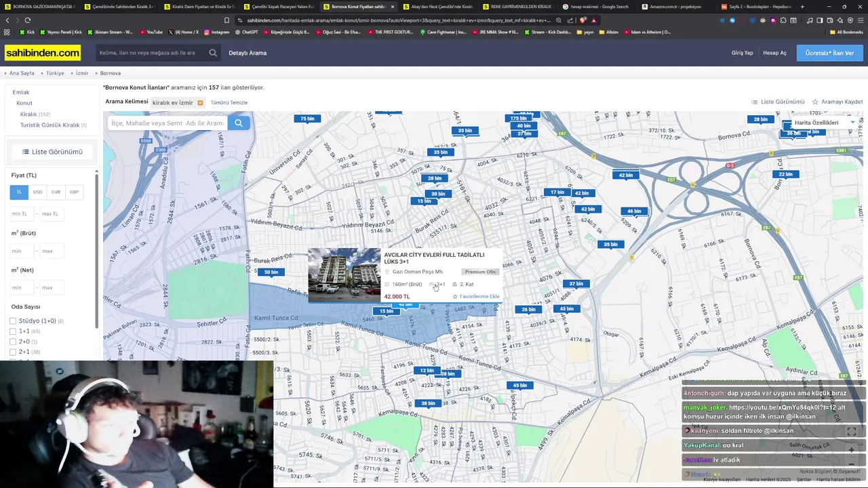The height and width of the screenshot is (488, 868).
Task: Reload the page with browser refresh icon
Action: [27, 20]
